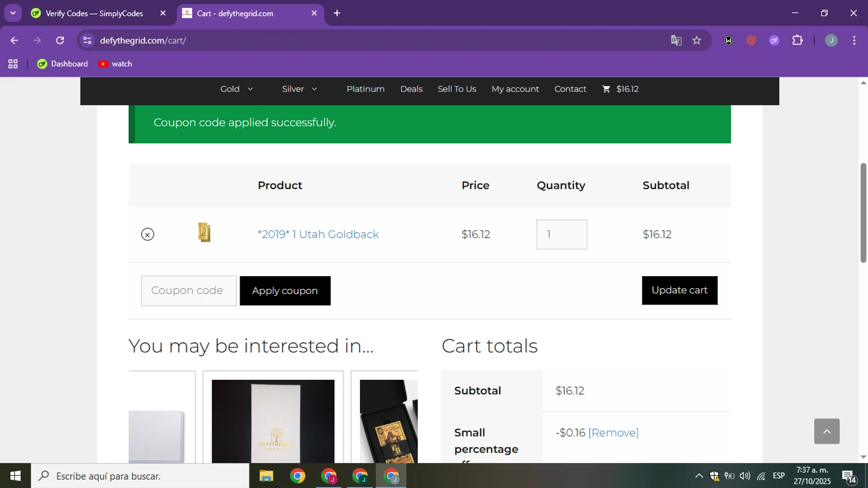Show hidden system tray icons
Image resolution: width=868 pixels, height=488 pixels.
tap(699, 476)
